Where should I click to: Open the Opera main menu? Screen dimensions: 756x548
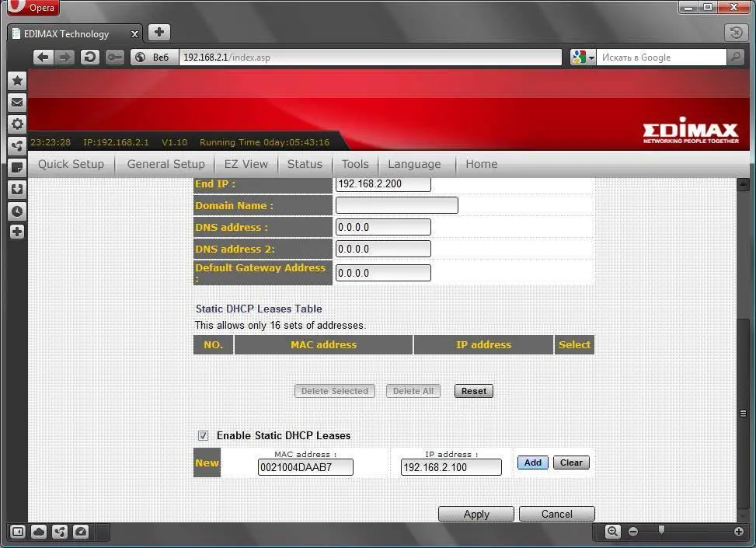(33, 8)
